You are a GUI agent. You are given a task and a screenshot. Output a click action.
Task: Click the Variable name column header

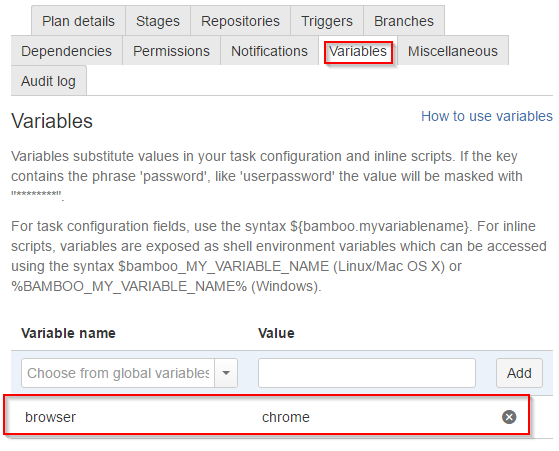(x=68, y=333)
